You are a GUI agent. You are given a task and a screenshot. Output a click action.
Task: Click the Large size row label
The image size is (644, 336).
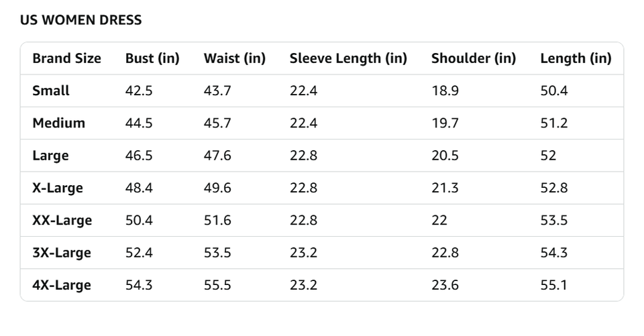(50, 156)
